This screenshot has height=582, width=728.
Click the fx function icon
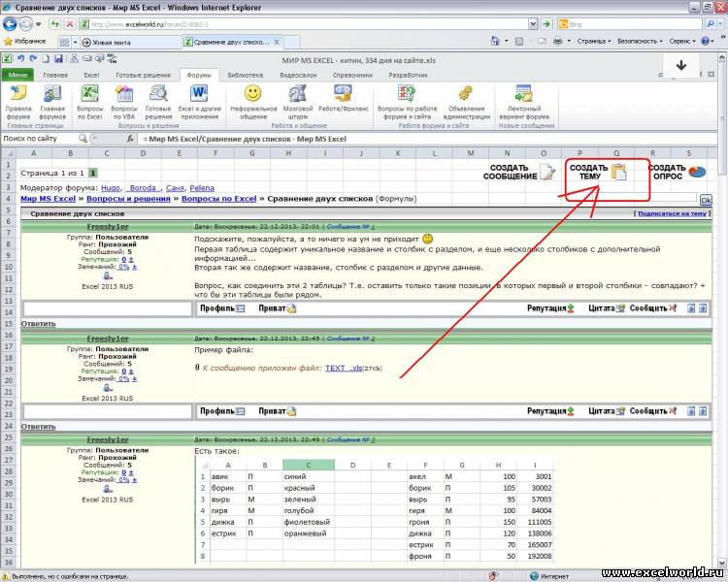coord(130,139)
